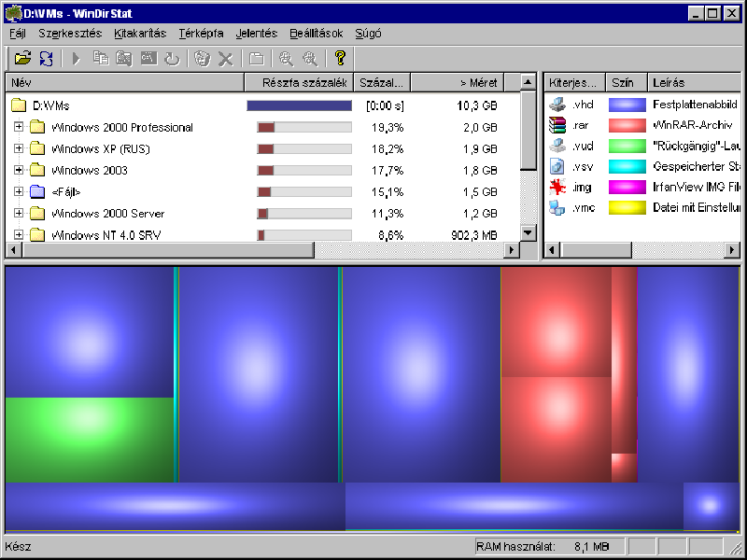
Task: Open the Beállítások menu
Action: [317, 34]
